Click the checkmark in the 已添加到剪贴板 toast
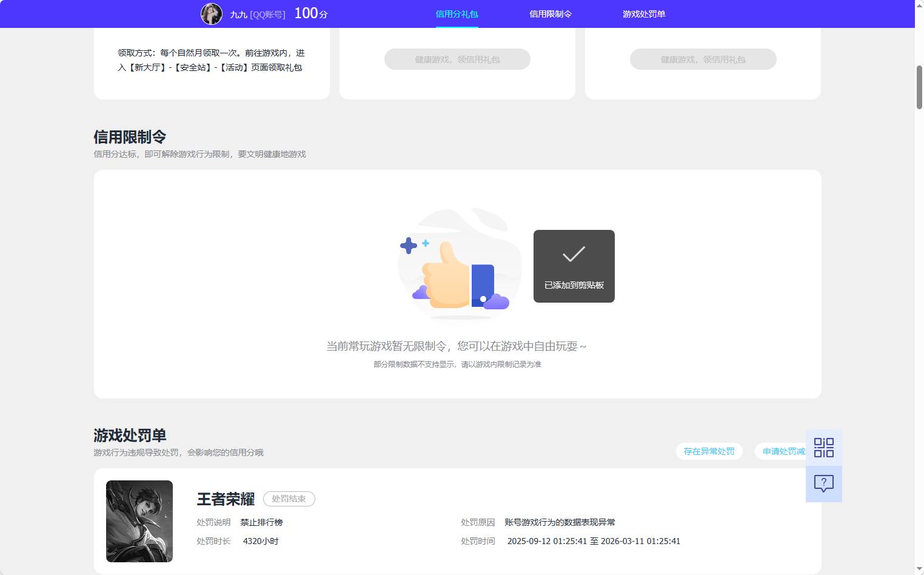Viewport: 924px width, 575px height. [x=573, y=255]
